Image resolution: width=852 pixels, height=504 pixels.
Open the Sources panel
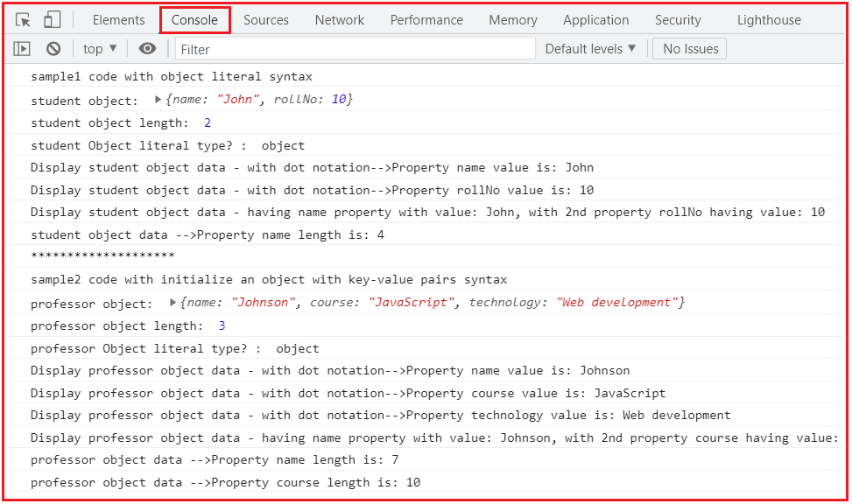coord(265,19)
